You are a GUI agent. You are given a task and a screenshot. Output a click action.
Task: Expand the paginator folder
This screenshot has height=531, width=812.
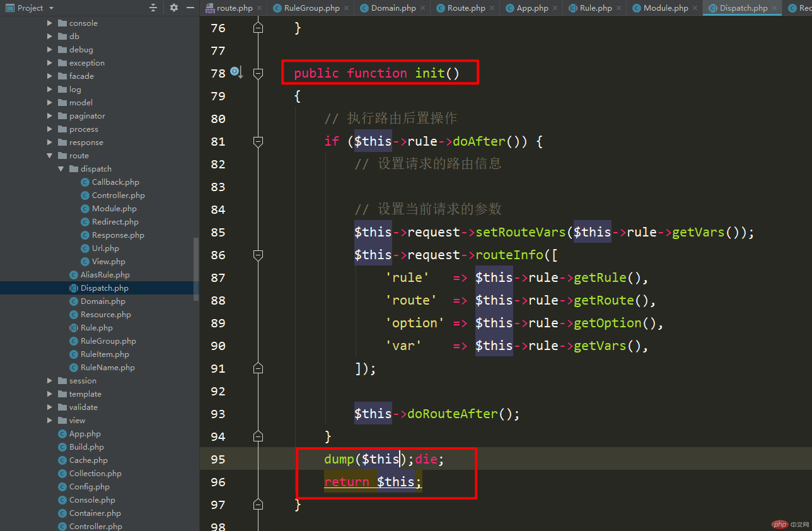pyautogui.click(x=50, y=115)
